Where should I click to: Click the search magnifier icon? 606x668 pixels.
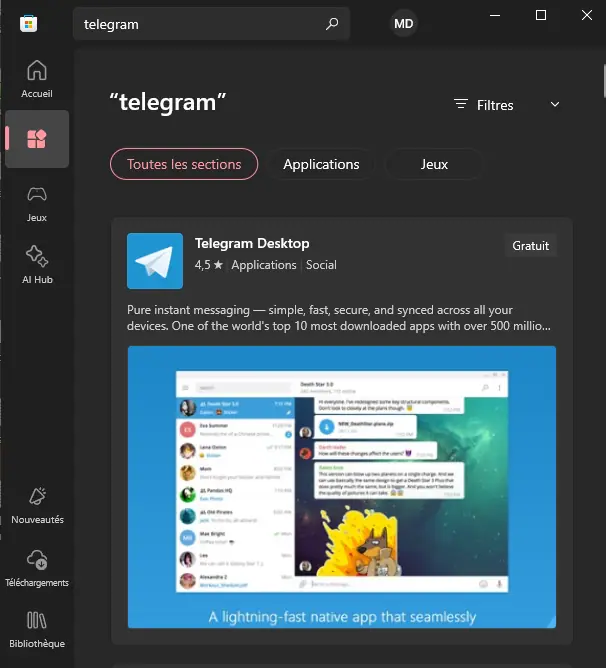(332, 24)
